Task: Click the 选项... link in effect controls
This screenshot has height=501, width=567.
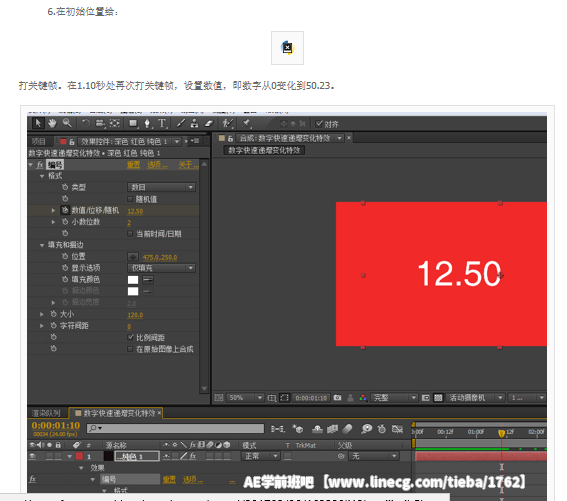Action: pyautogui.click(x=157, y=165)
